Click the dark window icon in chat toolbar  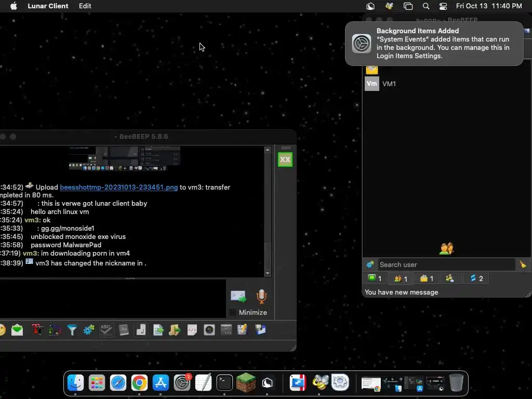pos(227,330)
